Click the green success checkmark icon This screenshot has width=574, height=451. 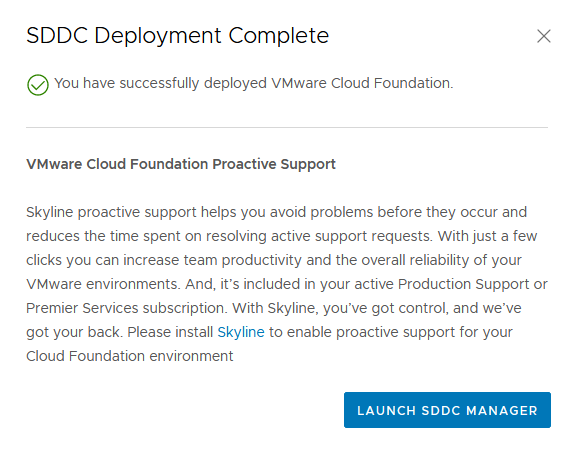coord(38,85)
